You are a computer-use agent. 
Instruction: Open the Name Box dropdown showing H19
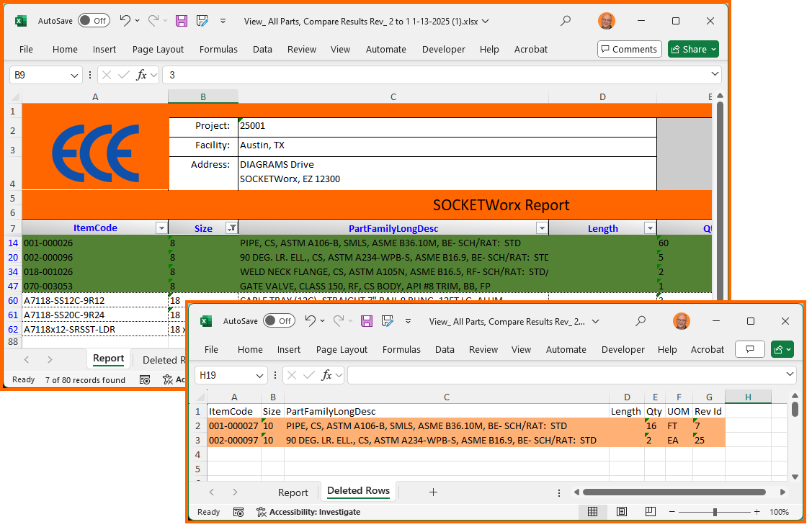(259, 376)
